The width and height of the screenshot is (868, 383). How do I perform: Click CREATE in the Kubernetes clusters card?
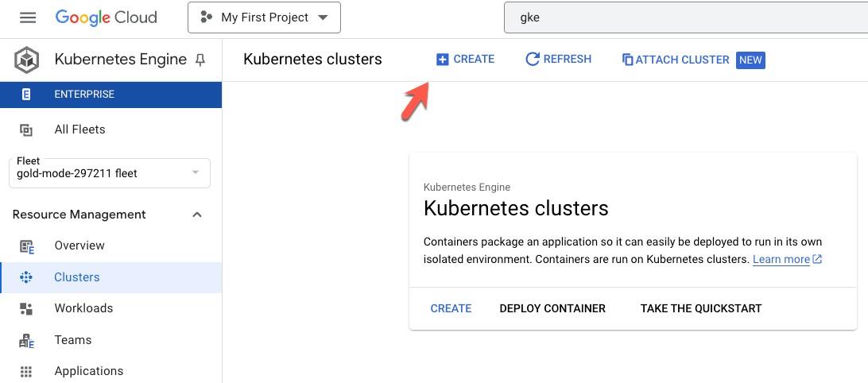click(451, 308)
